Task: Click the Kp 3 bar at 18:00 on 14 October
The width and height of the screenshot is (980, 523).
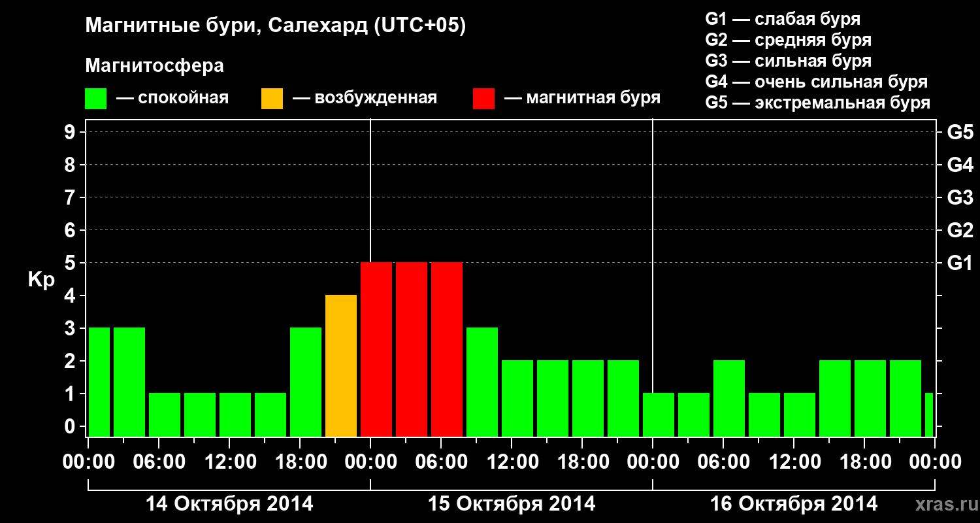Action: click(306, 382)
